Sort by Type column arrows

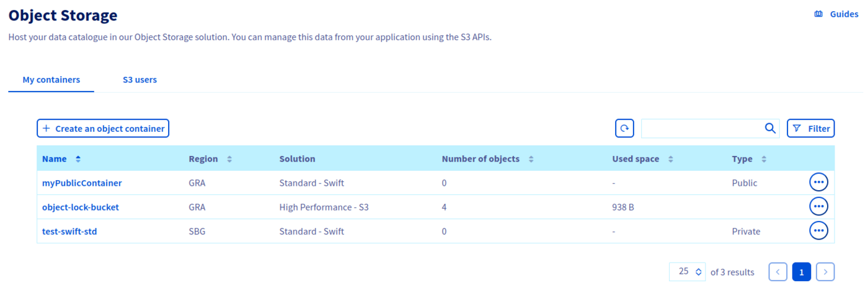(x=764, y=159)
